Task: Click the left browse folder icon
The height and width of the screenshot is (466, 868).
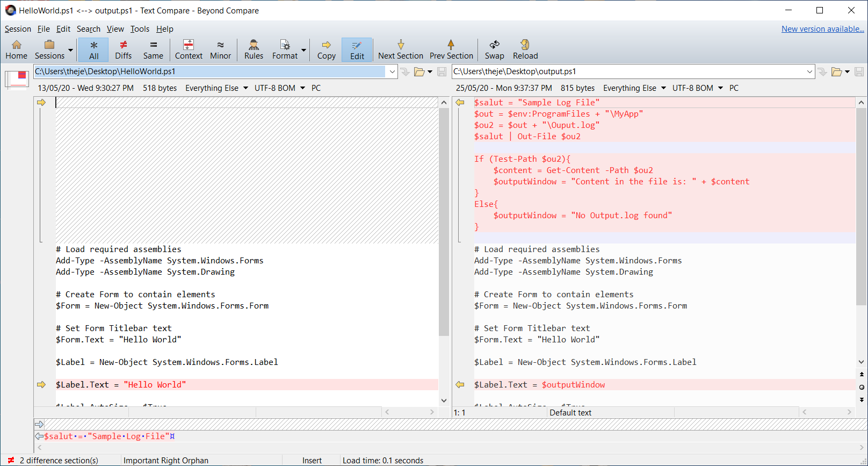Action: click(x=419, y=71)
